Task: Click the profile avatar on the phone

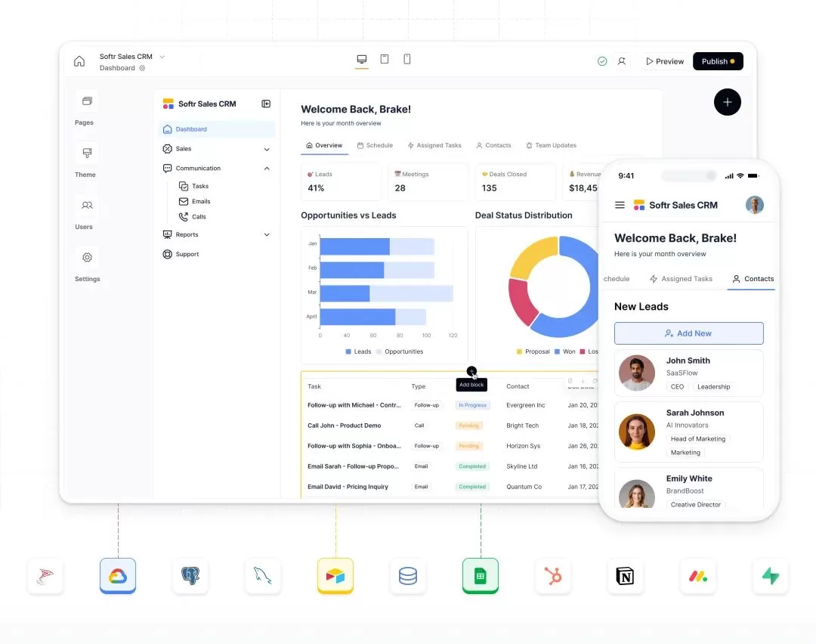Action: (754, 205)
